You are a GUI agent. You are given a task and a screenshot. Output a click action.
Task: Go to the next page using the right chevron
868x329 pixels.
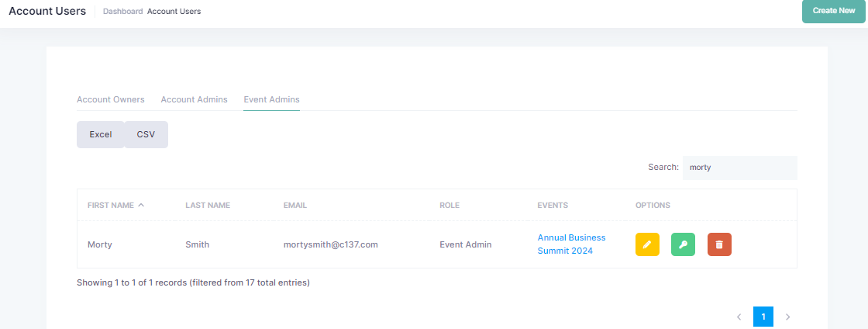click(787, 317)
